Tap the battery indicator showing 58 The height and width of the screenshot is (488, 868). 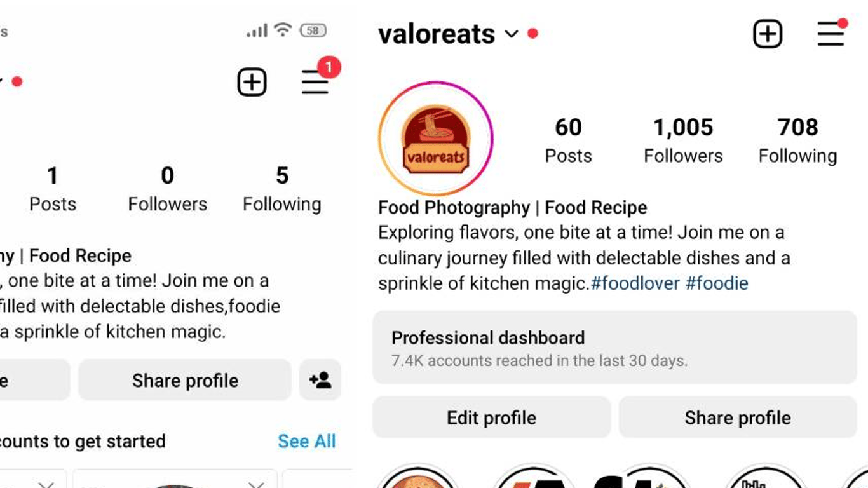[x=313, y=30]
